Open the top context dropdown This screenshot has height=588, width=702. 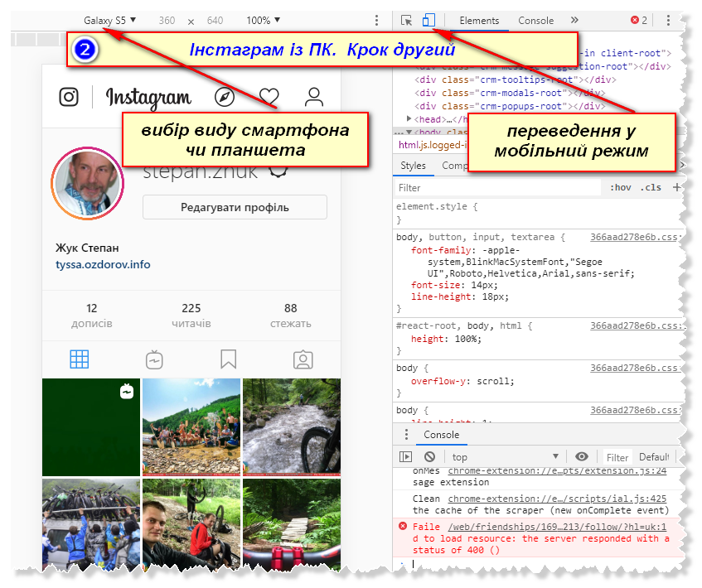(x=505, y=457)
